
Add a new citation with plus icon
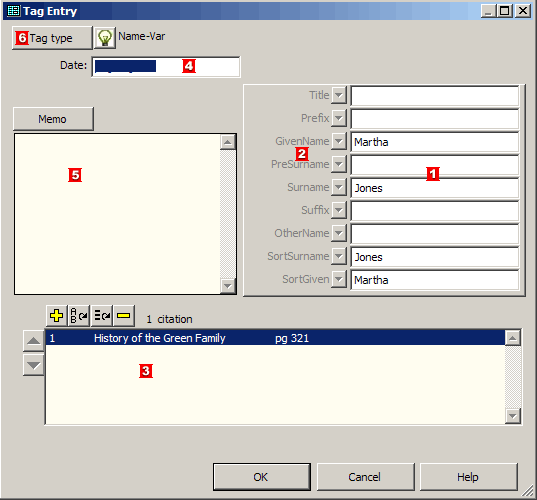pos(57,315)
